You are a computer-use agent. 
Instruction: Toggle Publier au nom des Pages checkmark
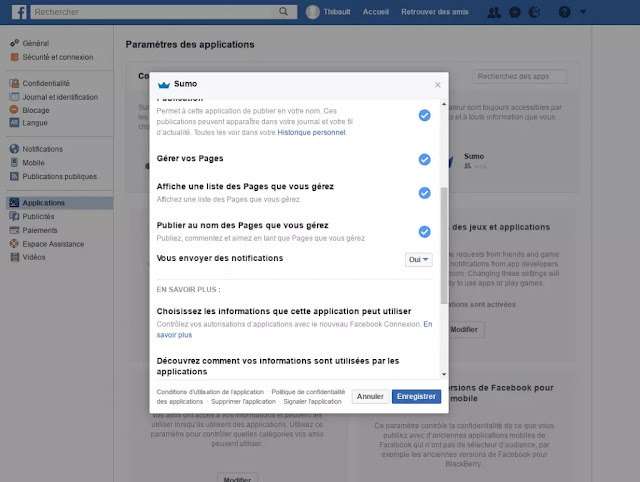point(424,232)
